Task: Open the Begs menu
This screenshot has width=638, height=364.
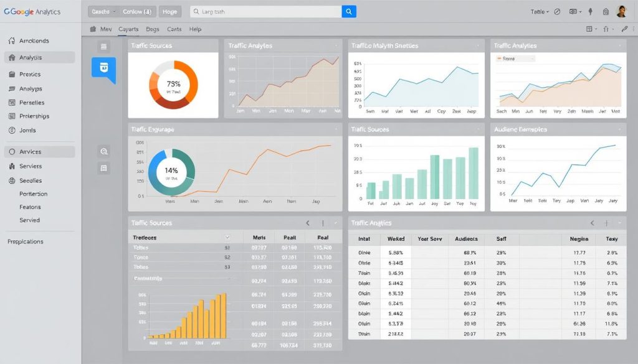Action: [152, 29]
